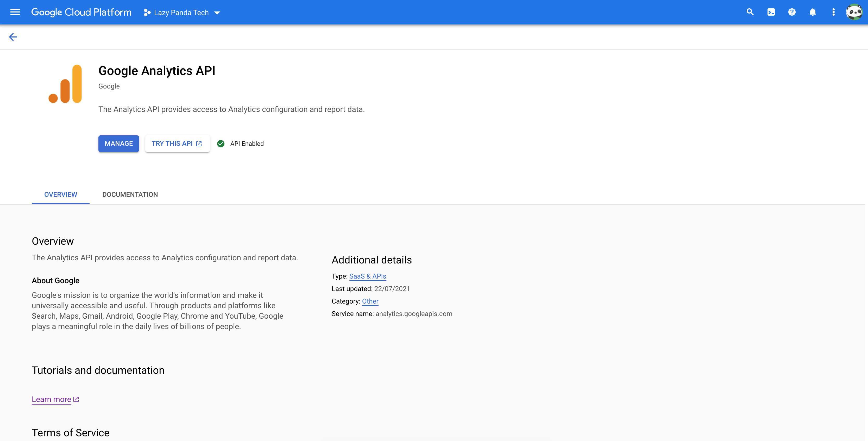Image resolution: width=868 pixels, height=441 pixels.
Task: Open the help question mark icon
Action: point(792,12)
